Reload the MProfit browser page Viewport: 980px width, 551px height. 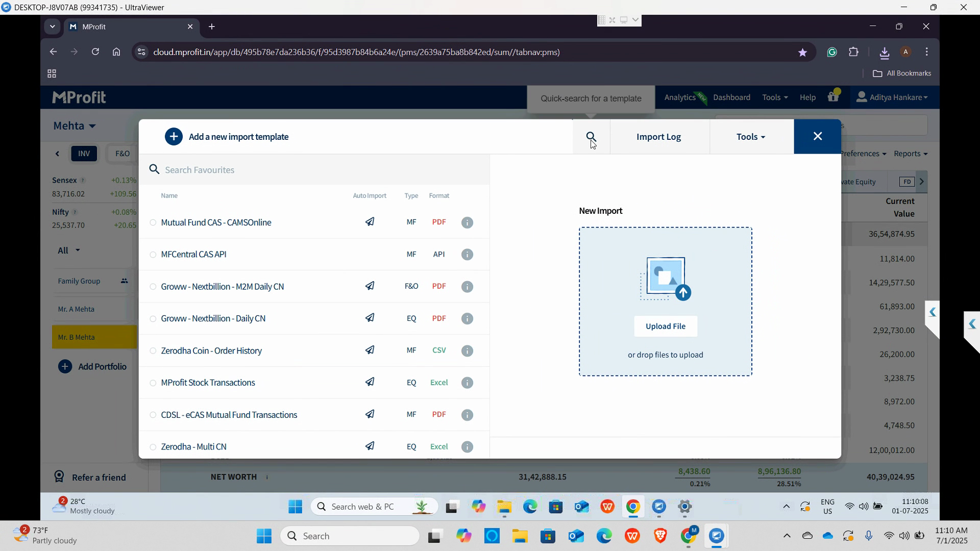point(95,52)
